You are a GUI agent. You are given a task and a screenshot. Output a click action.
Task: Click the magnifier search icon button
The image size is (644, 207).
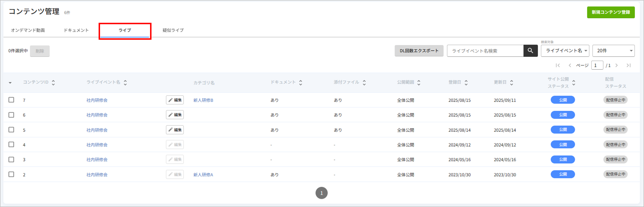530,51
